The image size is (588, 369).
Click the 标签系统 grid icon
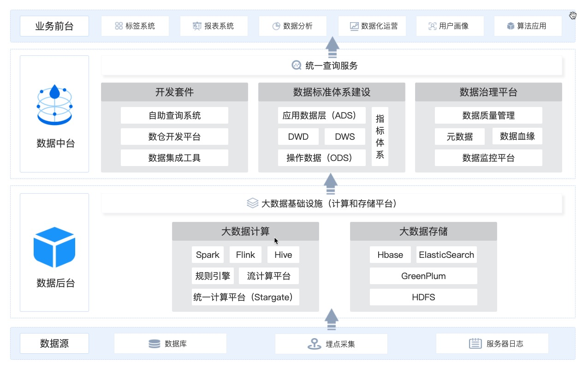click(119, 26)
